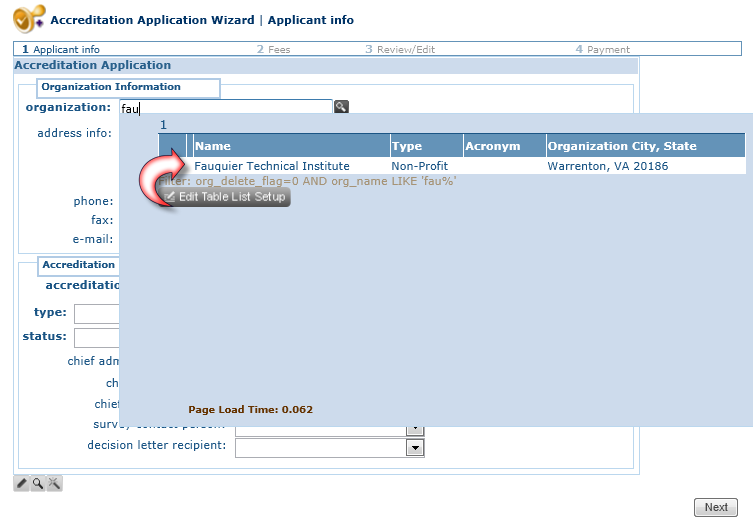Click the Organization Information section heading

point(111,87)
